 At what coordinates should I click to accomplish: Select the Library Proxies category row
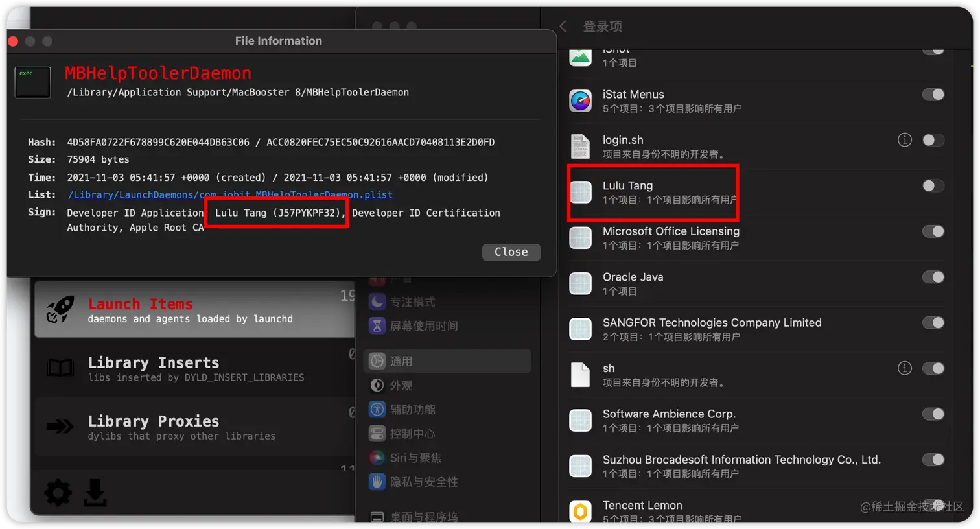pyautogui.click(x=194, y=427)
